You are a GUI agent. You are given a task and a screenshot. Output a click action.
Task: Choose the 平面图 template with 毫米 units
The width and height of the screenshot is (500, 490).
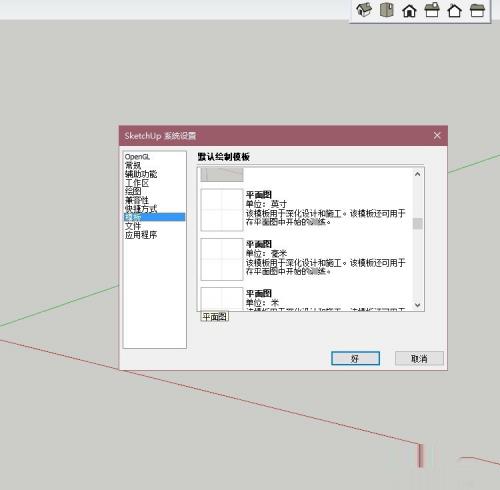tap(305, 259)
